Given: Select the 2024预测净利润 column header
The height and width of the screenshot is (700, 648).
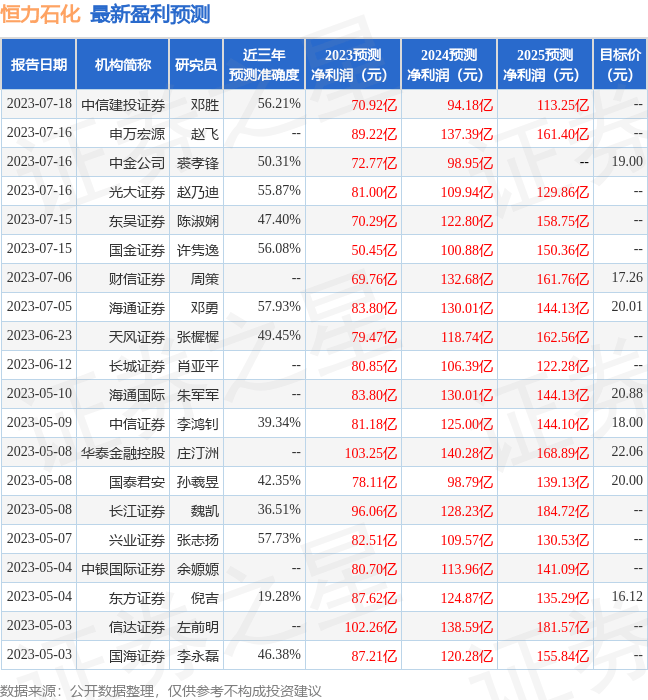Looking at the screenshot, I should coord(449,65).
